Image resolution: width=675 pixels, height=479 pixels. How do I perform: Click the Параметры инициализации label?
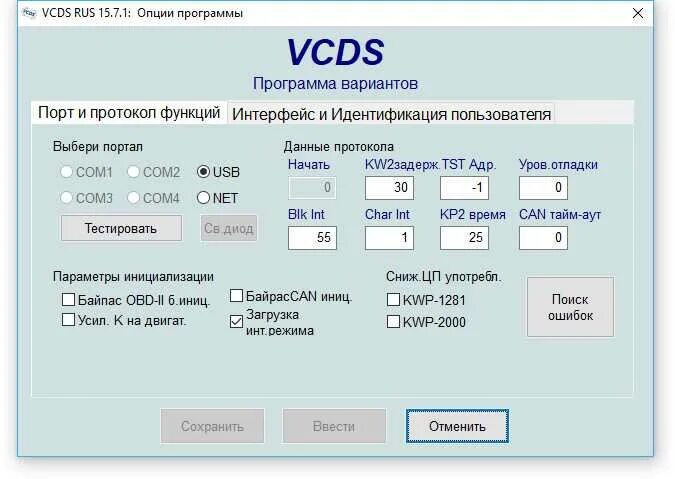[x=133, y=277]
